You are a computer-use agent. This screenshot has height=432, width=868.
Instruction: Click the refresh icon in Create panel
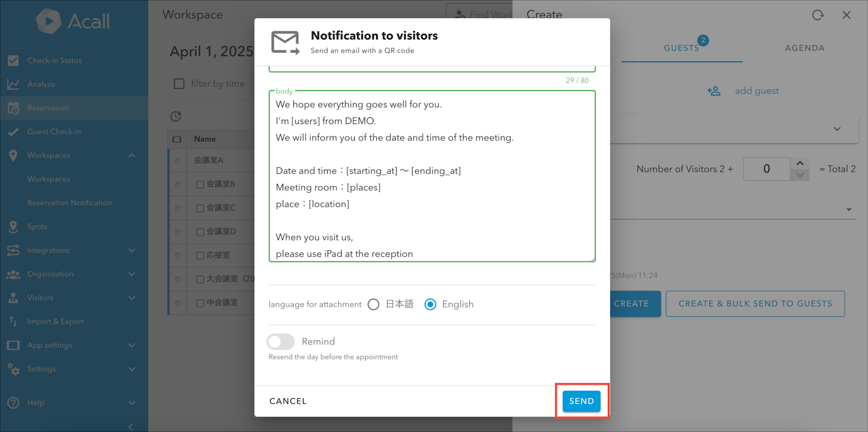tap(818, 15)
